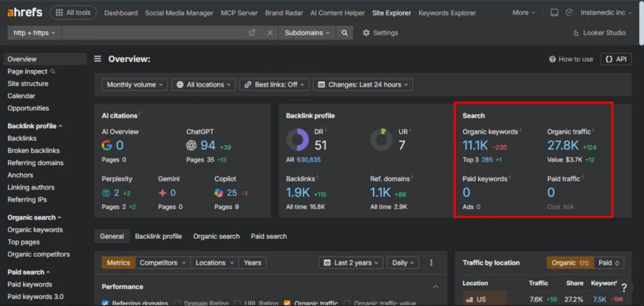Select Organic 170 traffic toggle
Image resolution: width=644 pixels, height=306 pixels.
tap(570, 263)
